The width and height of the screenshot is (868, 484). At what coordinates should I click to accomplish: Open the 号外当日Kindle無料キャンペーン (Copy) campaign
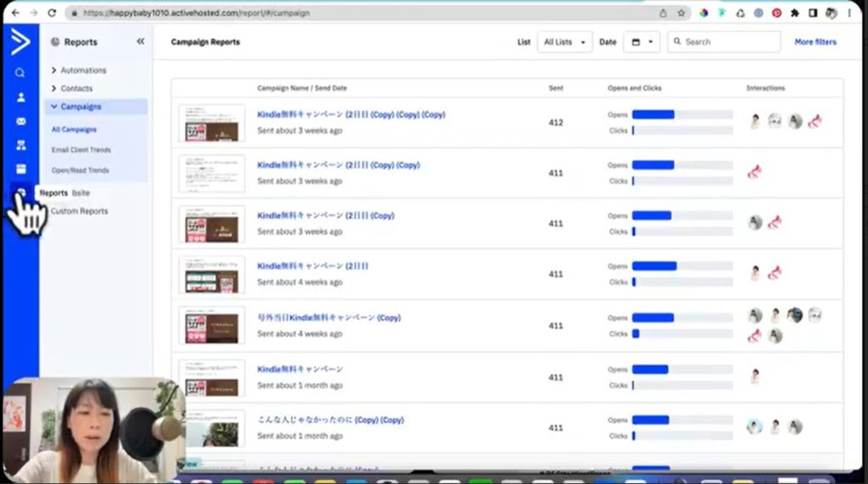coord(328,318)
